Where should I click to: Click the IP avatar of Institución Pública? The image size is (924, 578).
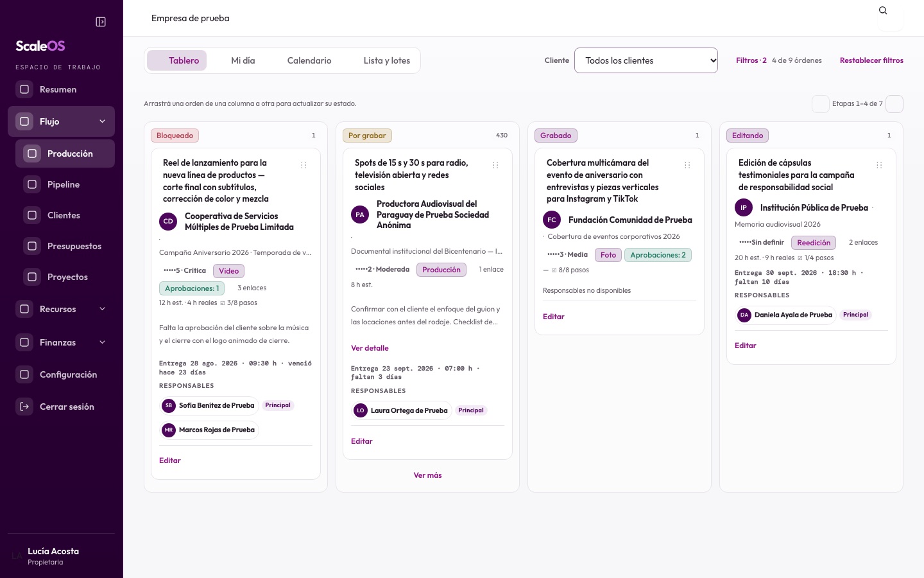pos(744,207)
